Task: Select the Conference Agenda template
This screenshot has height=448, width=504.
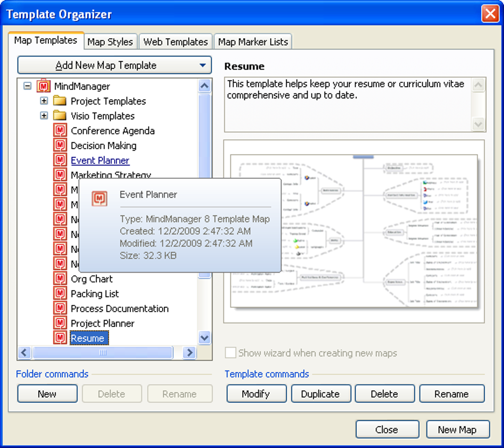Action: coord(113,131)
